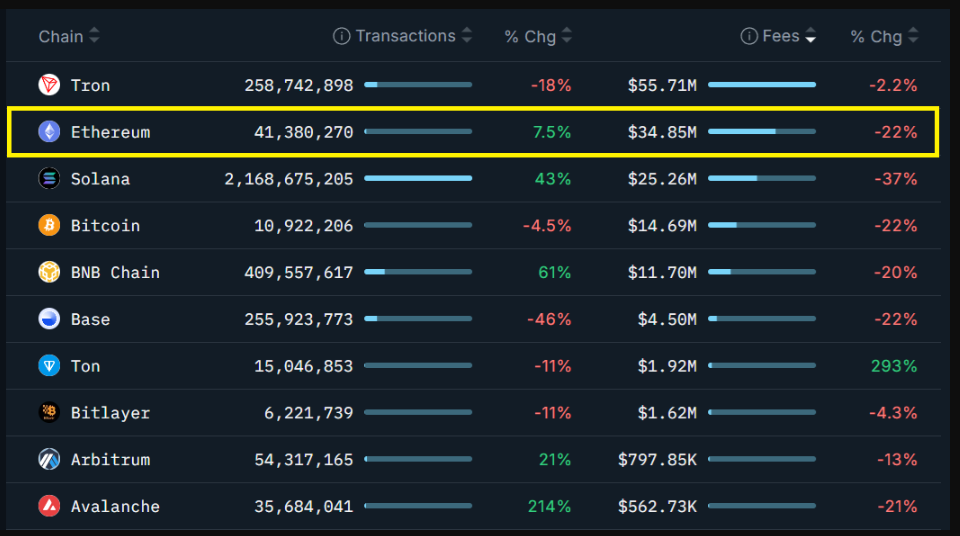
Task: Select Arbitrum transactions value 54,317,165
Action: coord(304,460)
